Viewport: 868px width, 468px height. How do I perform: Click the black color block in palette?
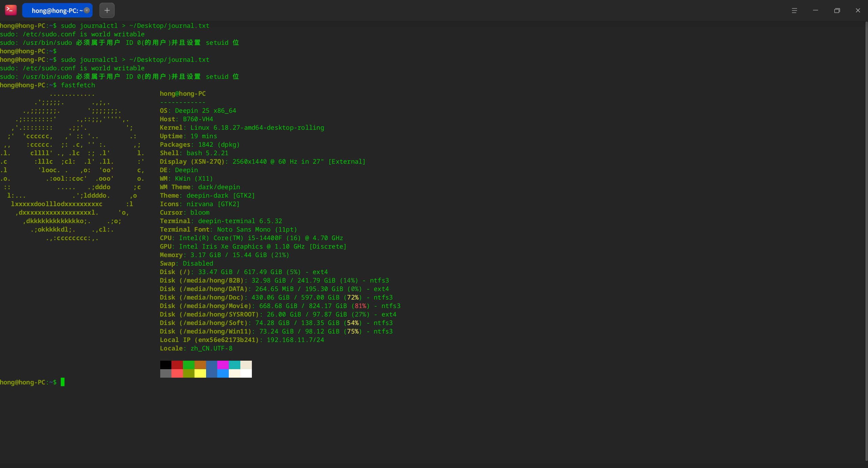(166, 365)
